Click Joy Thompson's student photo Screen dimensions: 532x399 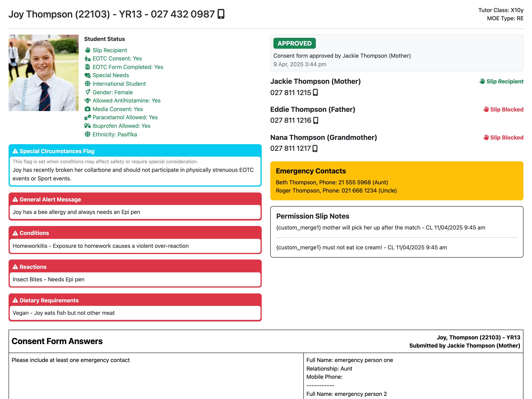point(44,73)
